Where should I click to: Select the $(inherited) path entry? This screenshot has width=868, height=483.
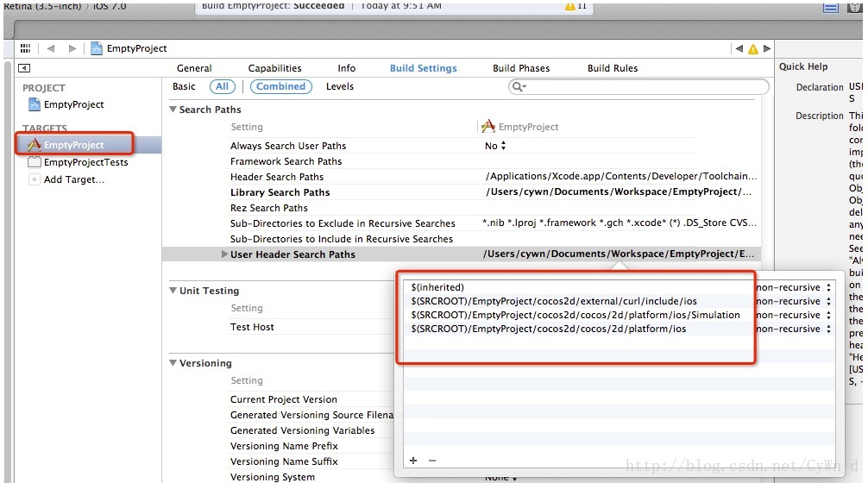pos(437,287)
